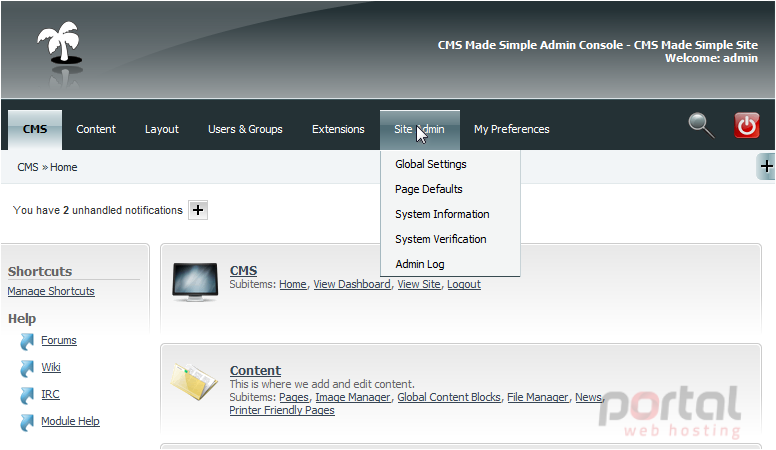Image resolution: width=776 pixels, height=450 pixels.
Task: Choose Page Defaults from dropdown
Action: (x=429, y=189)
